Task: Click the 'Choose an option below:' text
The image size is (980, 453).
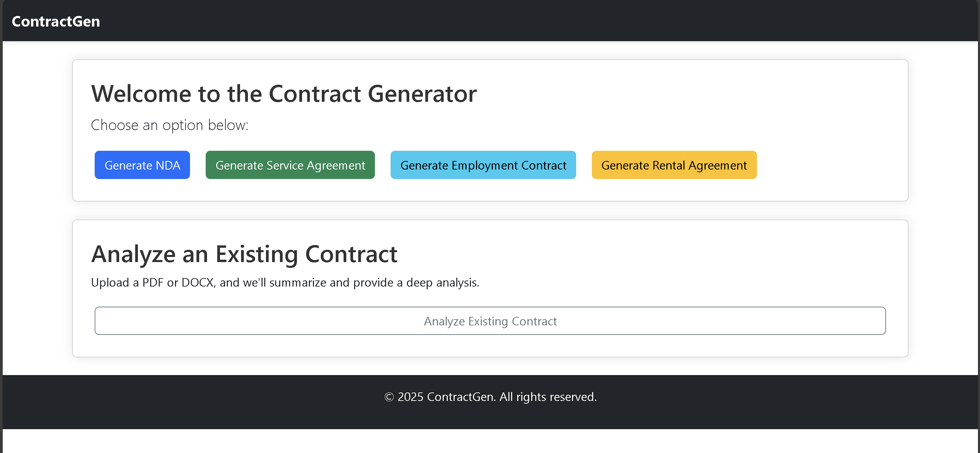Action: click(x=170, y=125)
